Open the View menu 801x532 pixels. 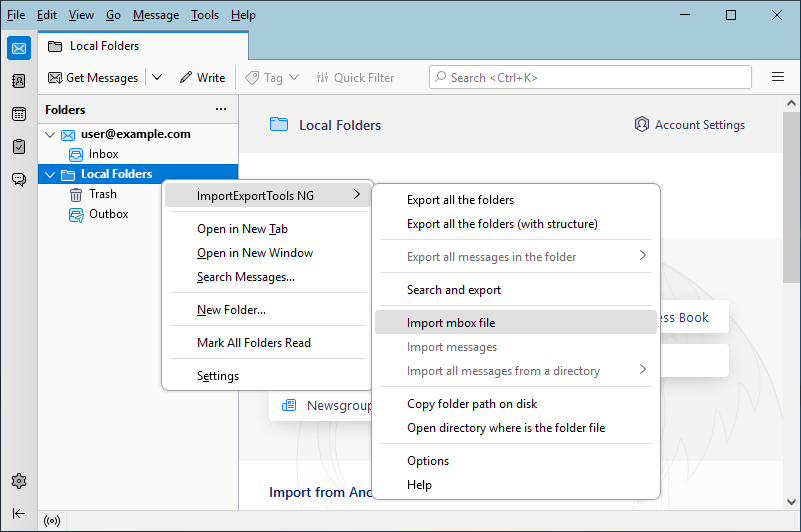point(81,15)
